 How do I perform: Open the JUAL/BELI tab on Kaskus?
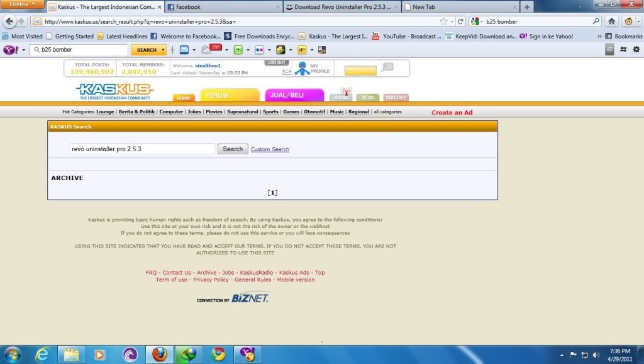click(x=294, y=95)
